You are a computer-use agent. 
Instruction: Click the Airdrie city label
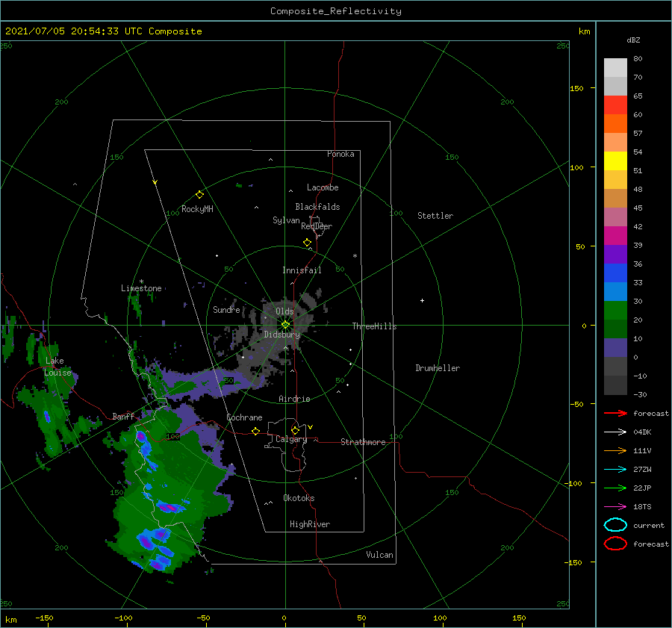click(x=294, y=399)
